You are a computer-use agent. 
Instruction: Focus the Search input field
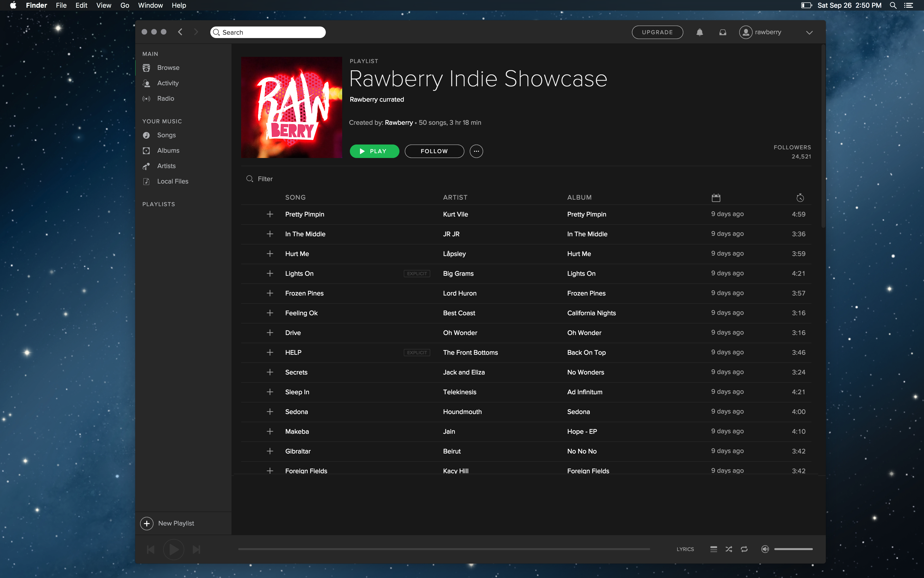(x=268, y=32)
